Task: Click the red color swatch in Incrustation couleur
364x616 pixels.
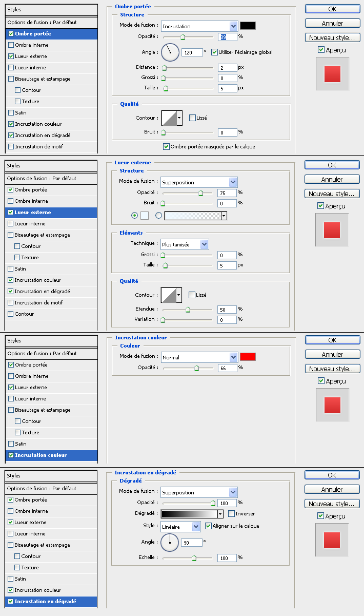Action: (248, 357)
